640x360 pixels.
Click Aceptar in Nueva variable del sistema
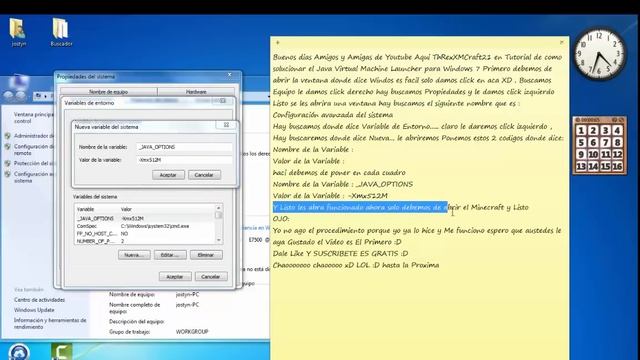pyautogui.click(x=168, y=175)
